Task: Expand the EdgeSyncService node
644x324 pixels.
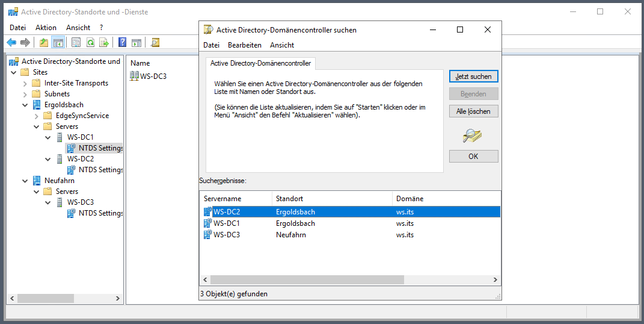Action: pos(37,116)
